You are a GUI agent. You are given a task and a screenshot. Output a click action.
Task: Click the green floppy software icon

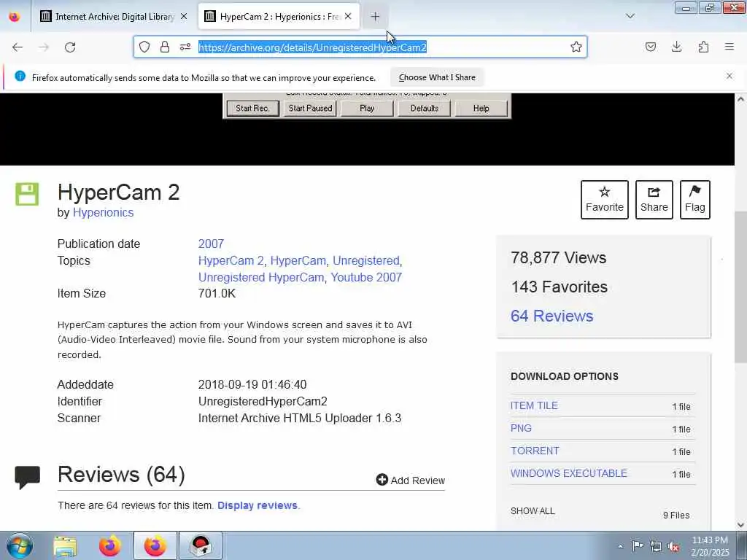click(27, 194)
